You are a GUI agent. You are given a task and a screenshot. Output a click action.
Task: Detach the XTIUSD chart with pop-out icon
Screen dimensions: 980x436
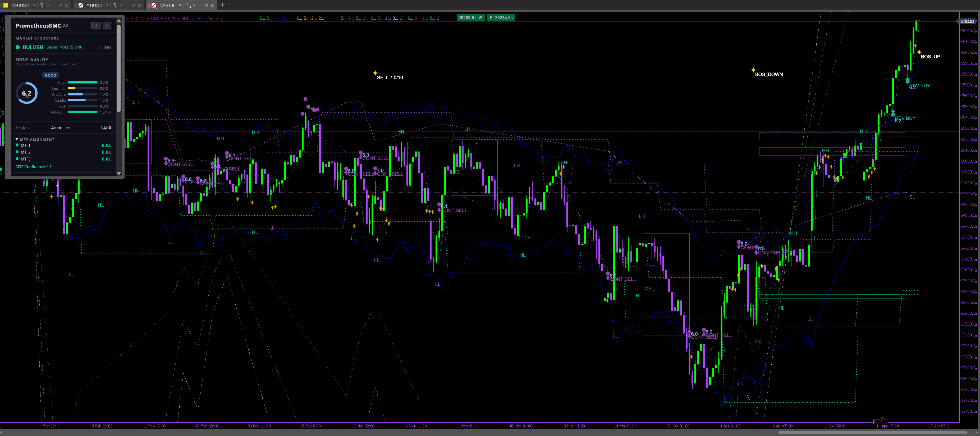[133, 5]
